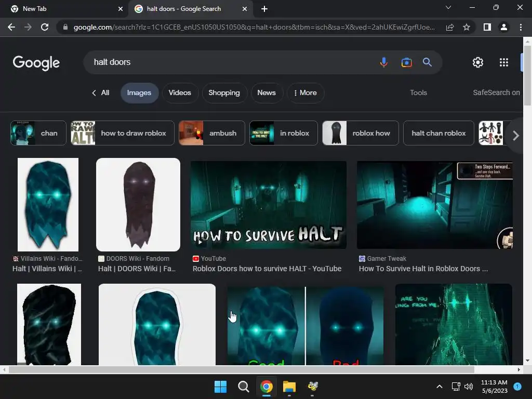Close the halt doors search tab
Image resolution: width=532 pixels, height=399 pixels.
[245, 9]
